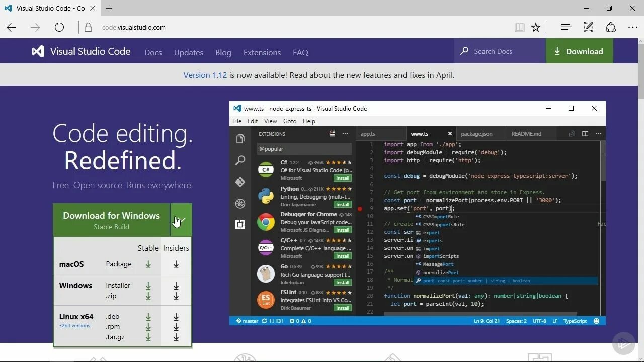This screenshot has width=644, height=362.
Task: Download the macOS Package Stable build
Action: coord(148,264)
